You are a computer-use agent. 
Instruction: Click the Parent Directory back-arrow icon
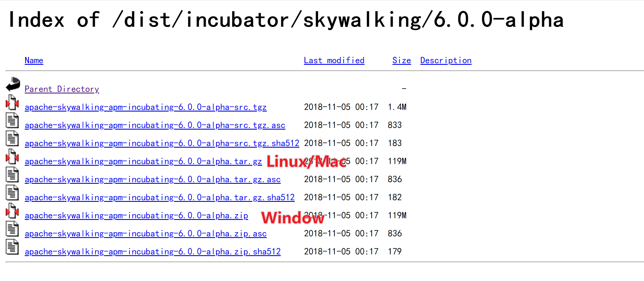[13, 84]
